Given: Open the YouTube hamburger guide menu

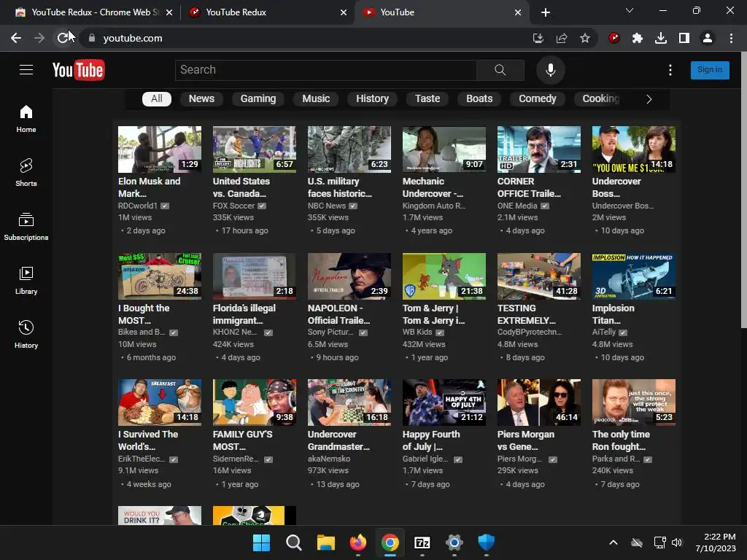Looking at the screenshot, I should click(x=26, y=70).
